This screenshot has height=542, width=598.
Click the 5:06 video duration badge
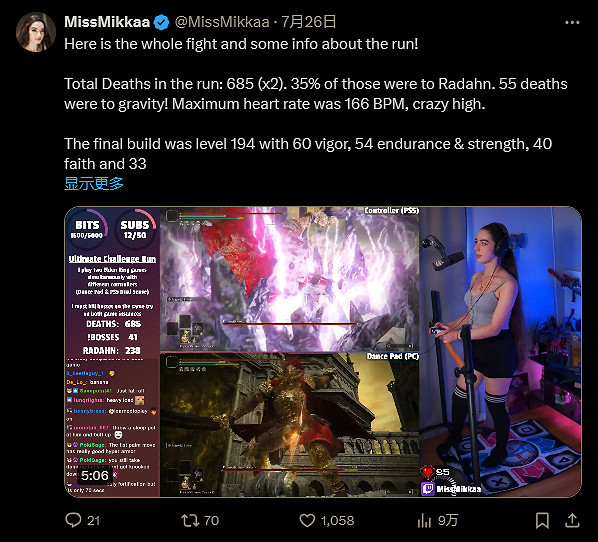click(95, 476)
